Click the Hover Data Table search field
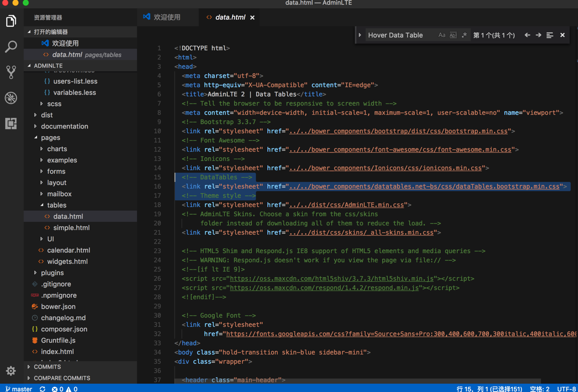The width and height of the screenshot is (578, 392). [x=400, y=35]
